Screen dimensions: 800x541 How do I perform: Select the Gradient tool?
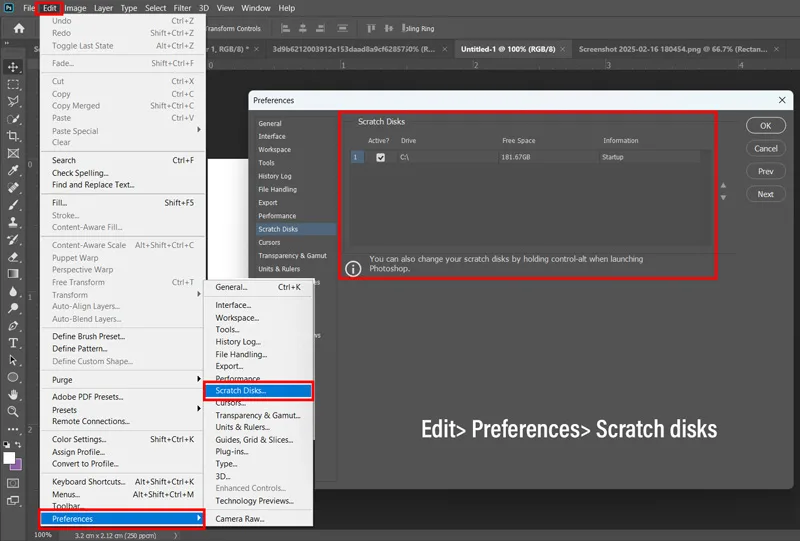click(13, 274)
